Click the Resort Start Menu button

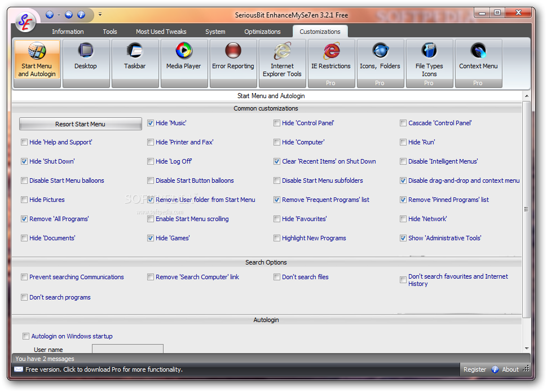pyautogui.click(x=80, y=124)
